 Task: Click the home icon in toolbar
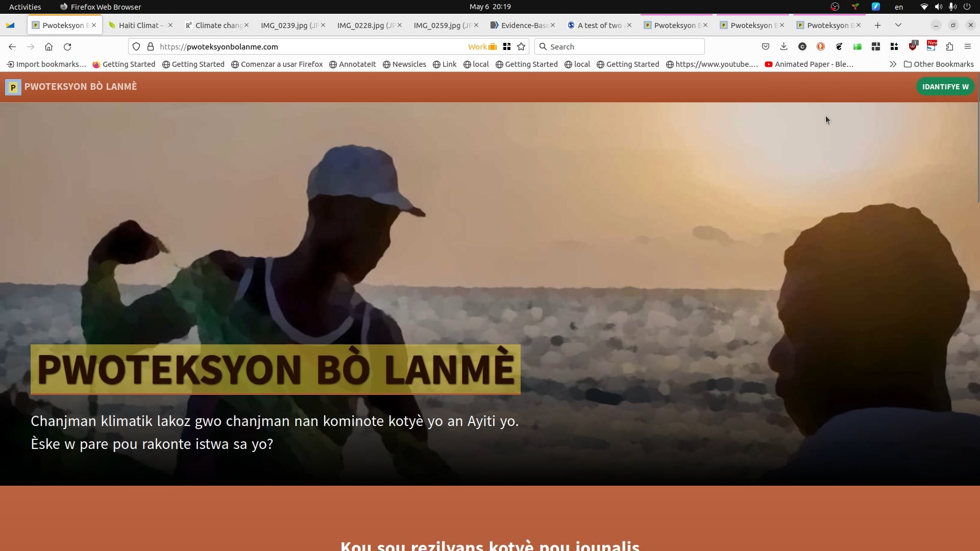tap(48, 46)
